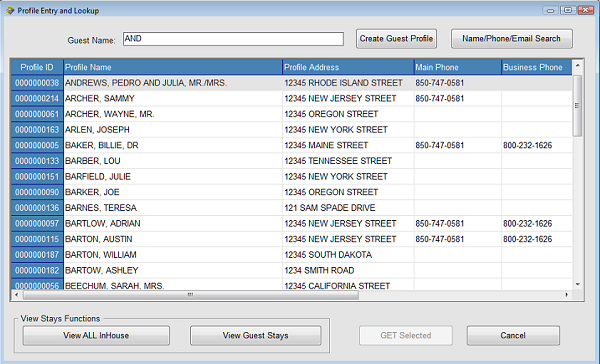Click the Main Phone column header

[458, 67]
